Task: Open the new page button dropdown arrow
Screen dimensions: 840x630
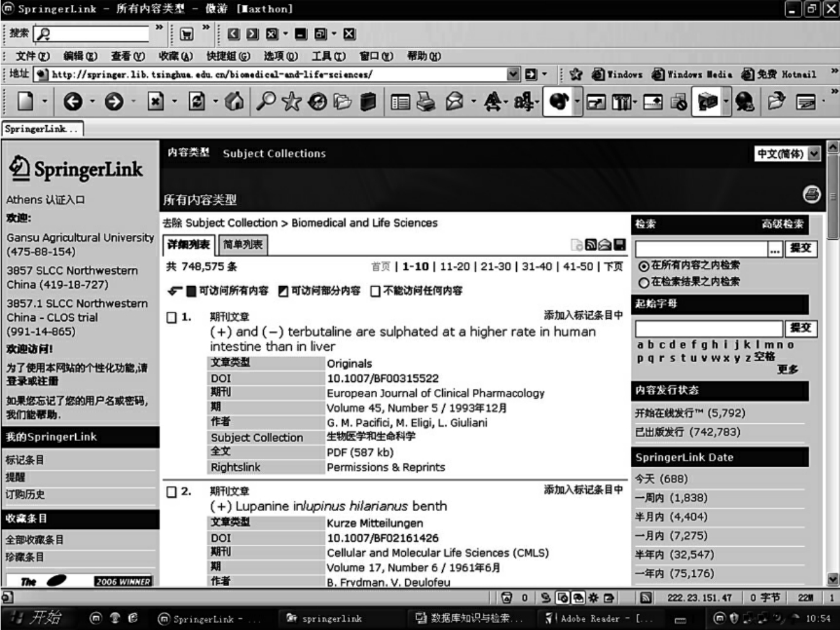Action: tap(44, 101)
